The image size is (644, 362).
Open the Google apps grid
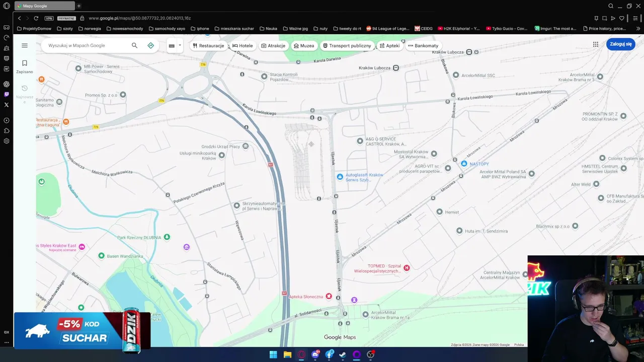596,44
